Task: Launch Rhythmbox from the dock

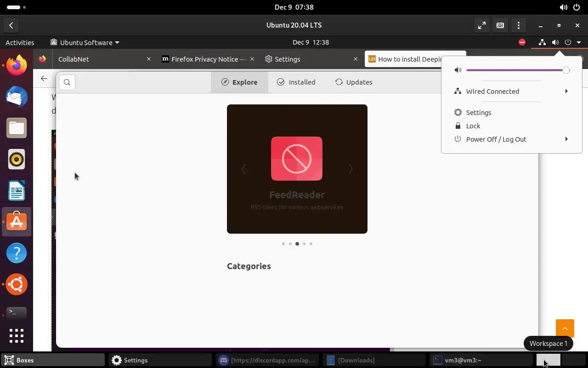Action: click(x=17, y=159)
